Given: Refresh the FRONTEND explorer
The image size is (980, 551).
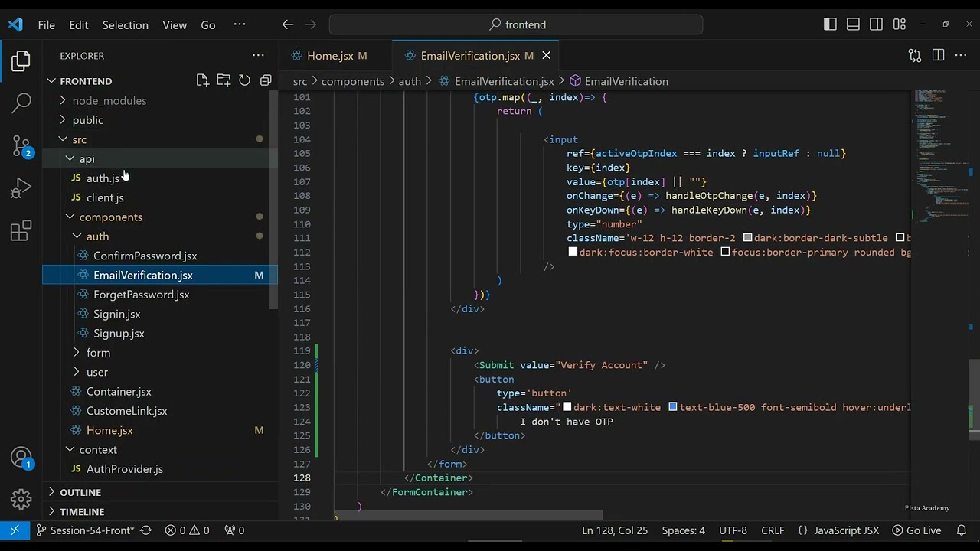Looking at the screenshot, I should (x=245, y=80).
